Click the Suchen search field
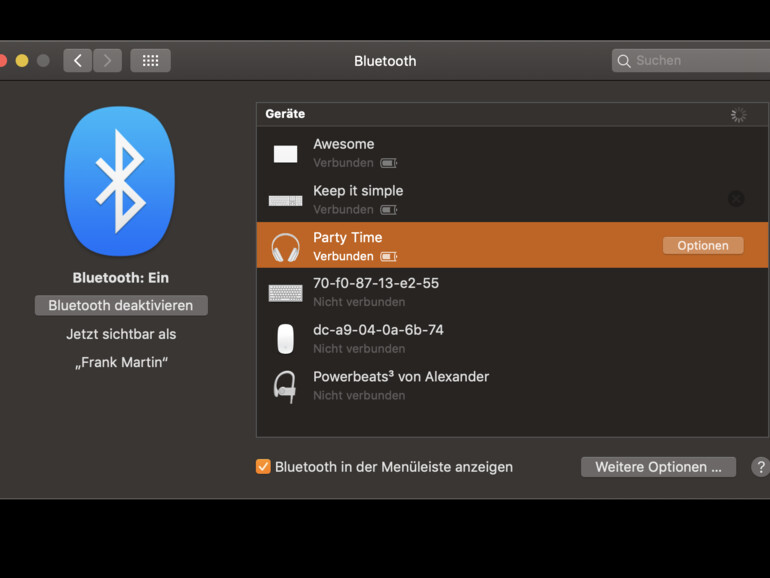Screen dimensions: 770x578 coord(691,60)
